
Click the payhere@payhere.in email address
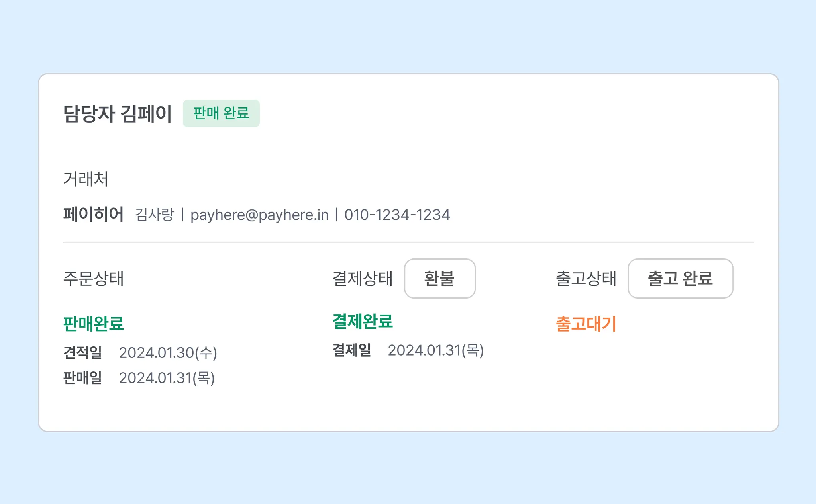tap(259, 215)
